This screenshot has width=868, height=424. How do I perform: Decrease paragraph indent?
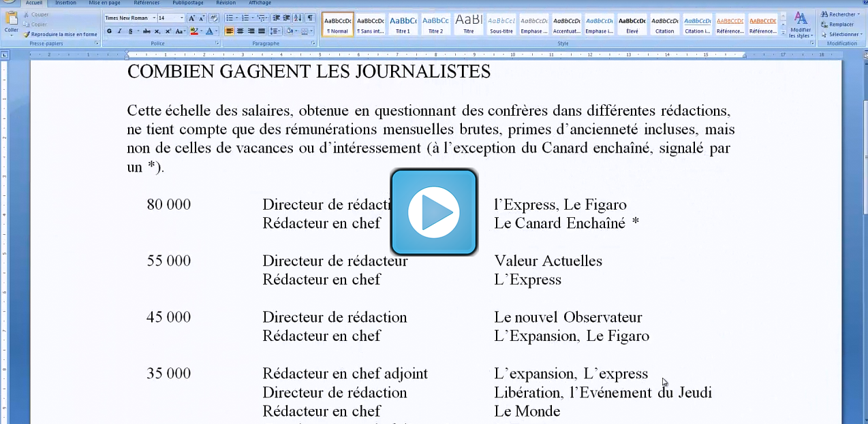tap(276, 18)
